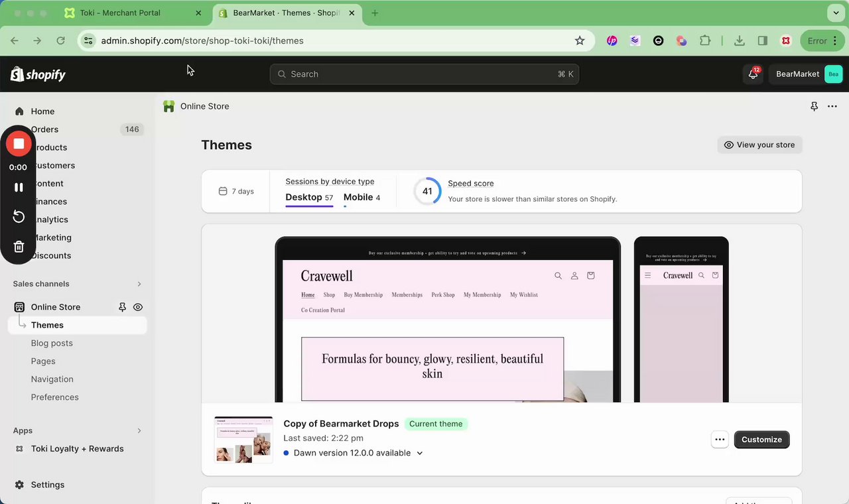This screenshot has height=504, width=849.
Task: Restart the recording with the circular arrow icon
Action: [19, 217]
